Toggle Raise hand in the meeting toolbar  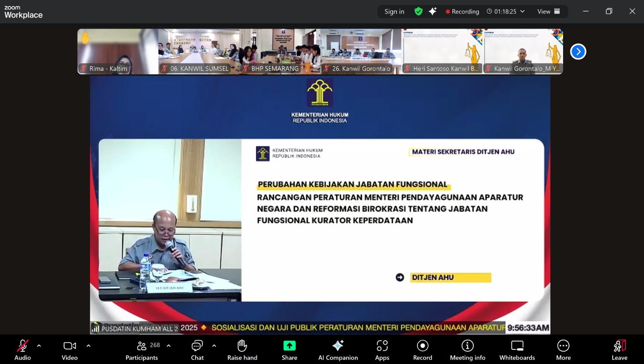pyautogui.click(x=242, y=350)
